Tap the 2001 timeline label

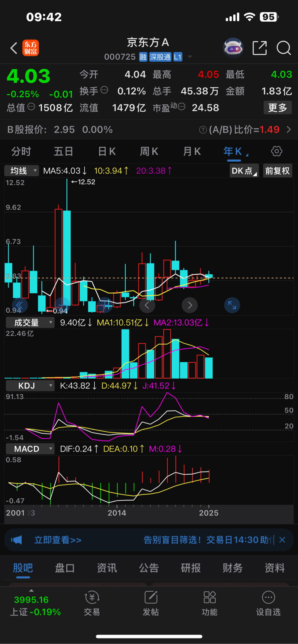pos(16,513)
